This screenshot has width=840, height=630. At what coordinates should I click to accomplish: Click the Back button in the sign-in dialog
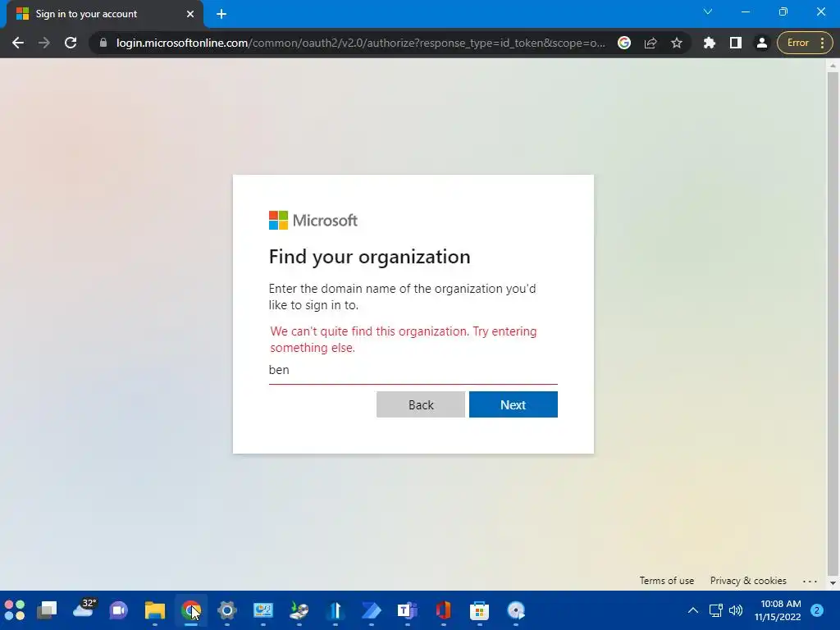(x=421, y=404)
